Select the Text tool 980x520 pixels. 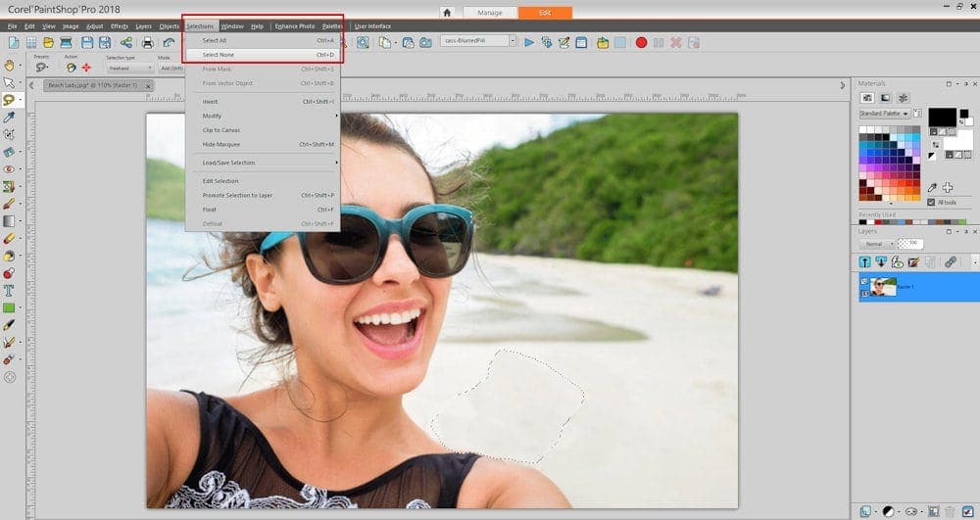click(10, 290)
